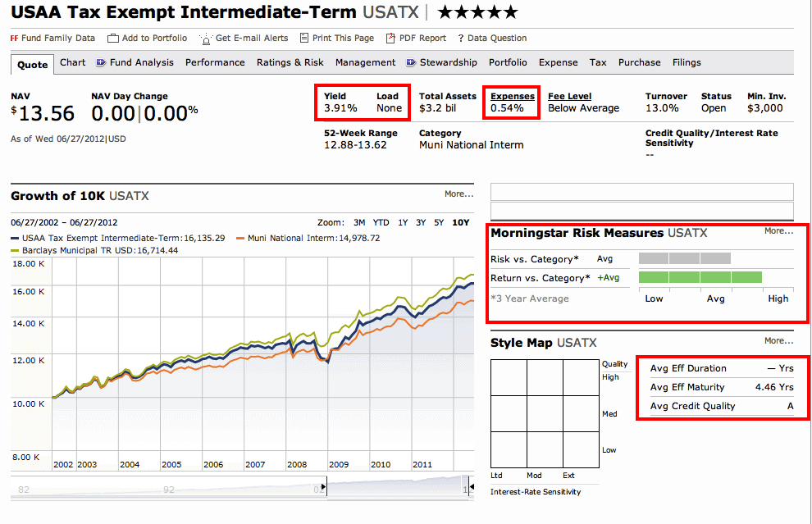Screen dimensions: 812x524
Task: Click the 52-Week Range 12.88-13.62
Action: [355, 145]
